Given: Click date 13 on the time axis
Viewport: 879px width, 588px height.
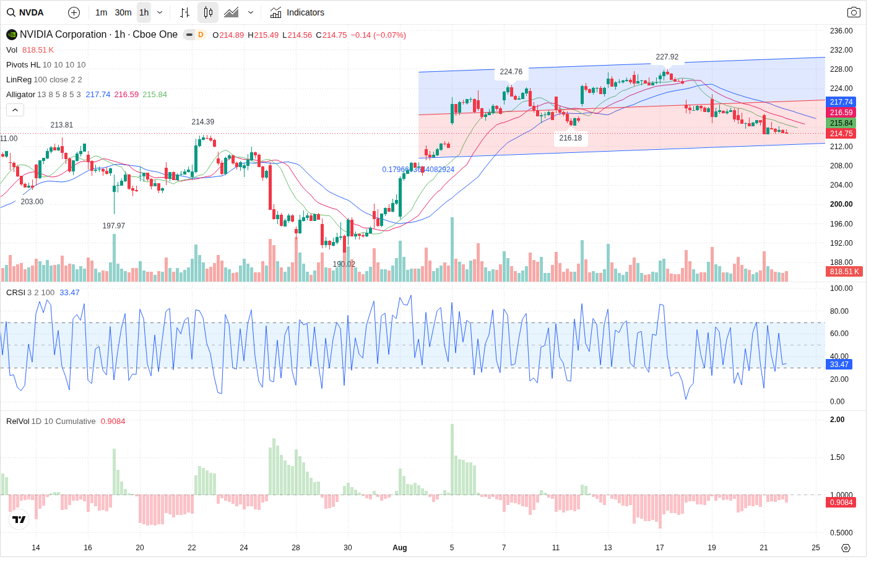Looking at the screenshot, I should coord(608,548).
